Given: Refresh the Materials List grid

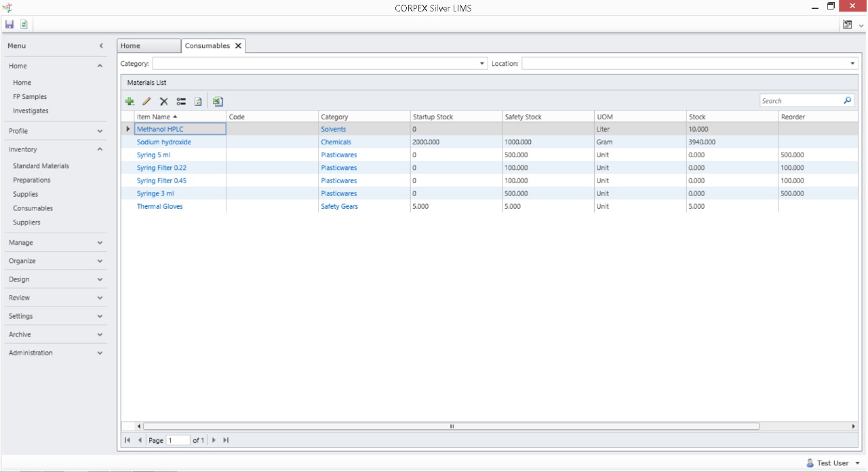Looking at the screenshot, I should pos(198,102).
